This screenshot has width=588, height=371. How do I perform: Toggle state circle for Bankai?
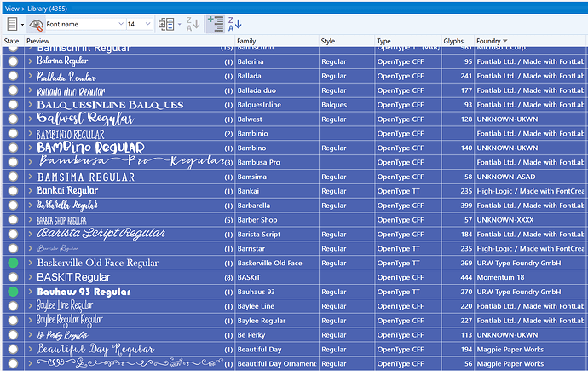click(x=13, y=191)
